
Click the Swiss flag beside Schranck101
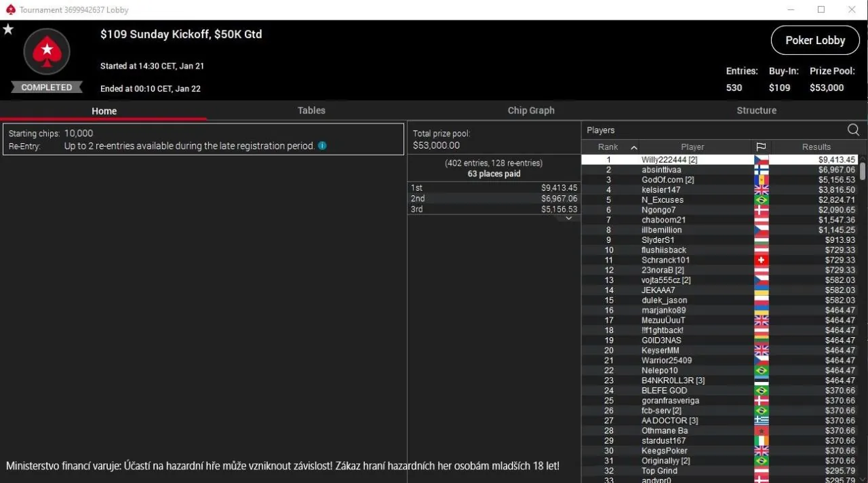coord(761,260)
